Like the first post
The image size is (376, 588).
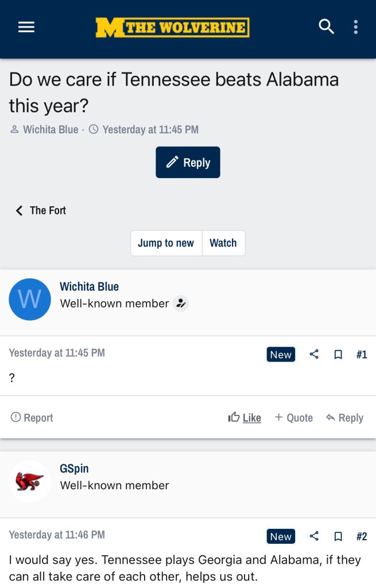[245, 418]
